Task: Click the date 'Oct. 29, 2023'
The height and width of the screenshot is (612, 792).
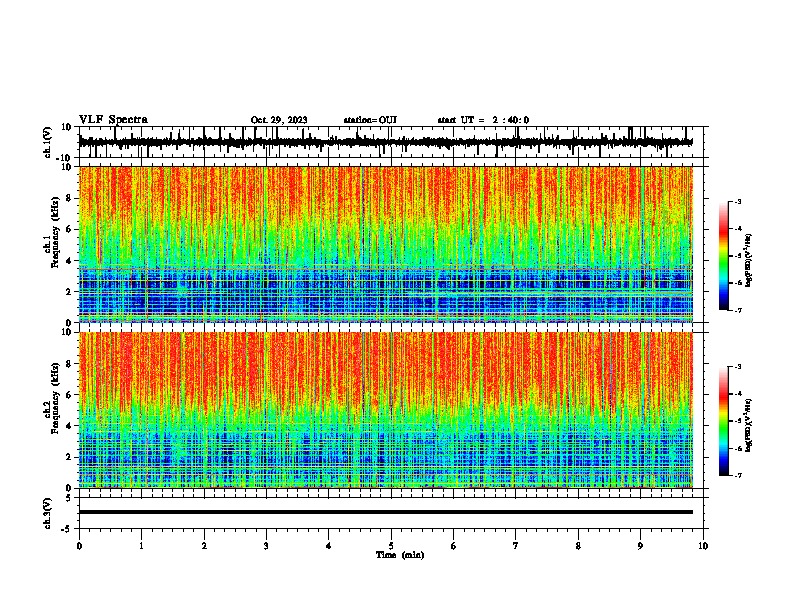Action: coord(279,120)
